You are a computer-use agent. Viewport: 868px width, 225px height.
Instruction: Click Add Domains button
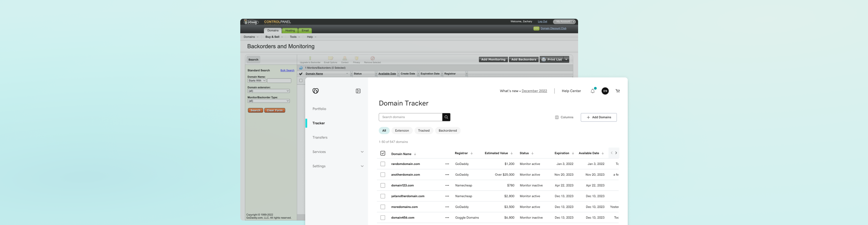pyautogui.click(x=599, y=117)
